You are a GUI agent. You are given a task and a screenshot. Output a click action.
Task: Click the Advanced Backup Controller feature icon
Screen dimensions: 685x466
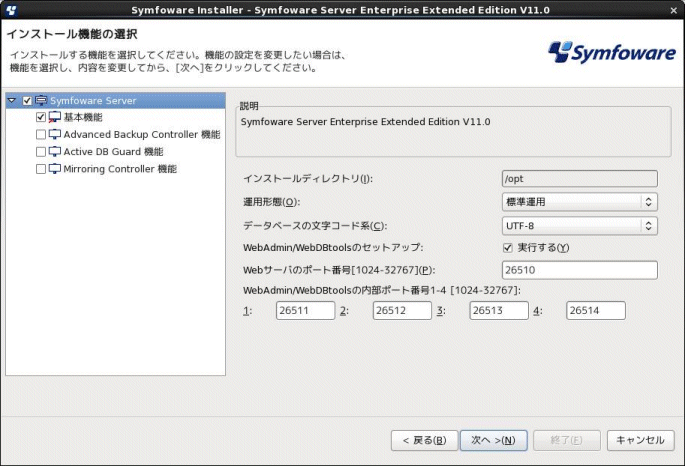click(x=55, y=134)
